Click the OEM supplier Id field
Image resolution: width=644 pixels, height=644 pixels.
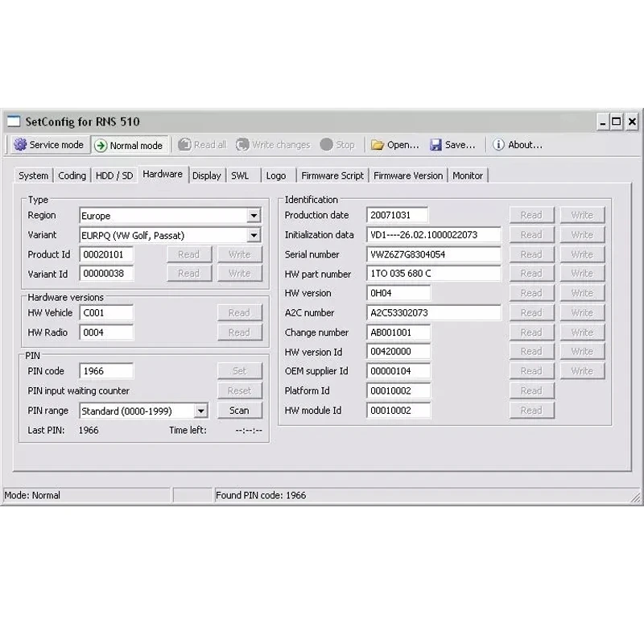(398, 371)
